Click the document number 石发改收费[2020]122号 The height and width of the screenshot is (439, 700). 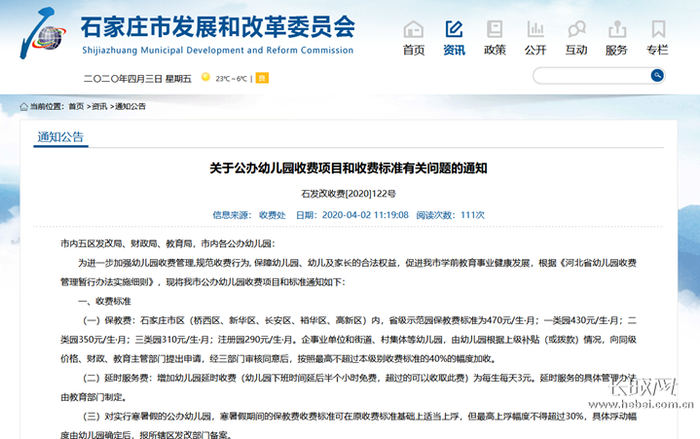[x=349, y=194]
